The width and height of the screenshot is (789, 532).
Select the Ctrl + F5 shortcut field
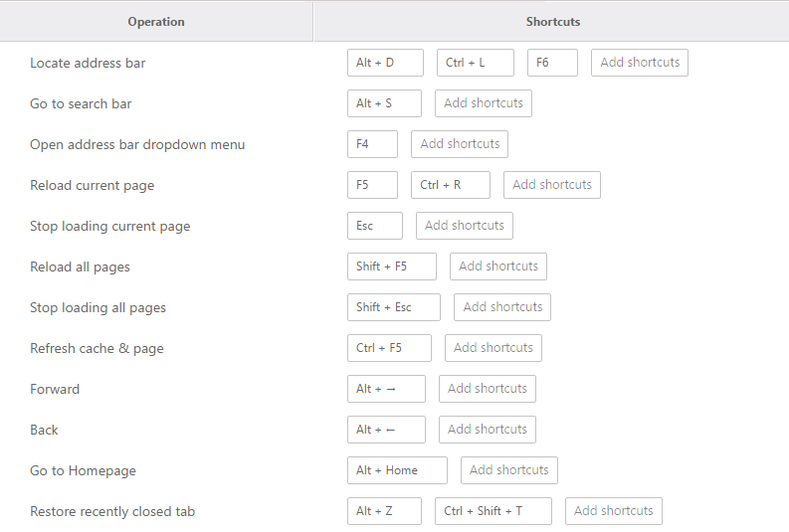tap(389, 348)
